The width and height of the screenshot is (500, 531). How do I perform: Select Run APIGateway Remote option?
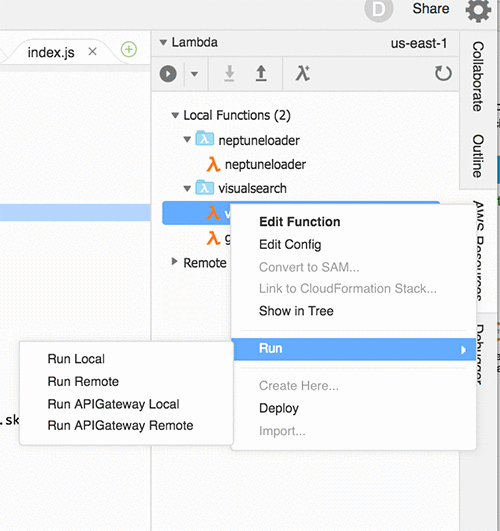(120, 426)
